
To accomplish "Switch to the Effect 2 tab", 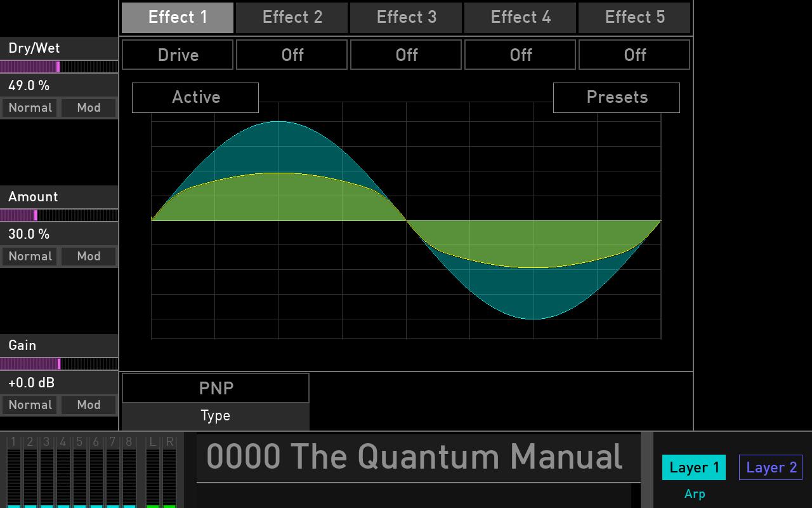I will click(291, 17).
